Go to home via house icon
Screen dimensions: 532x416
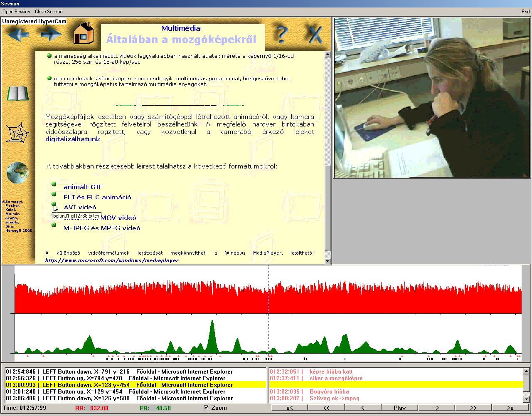point(84,33)
